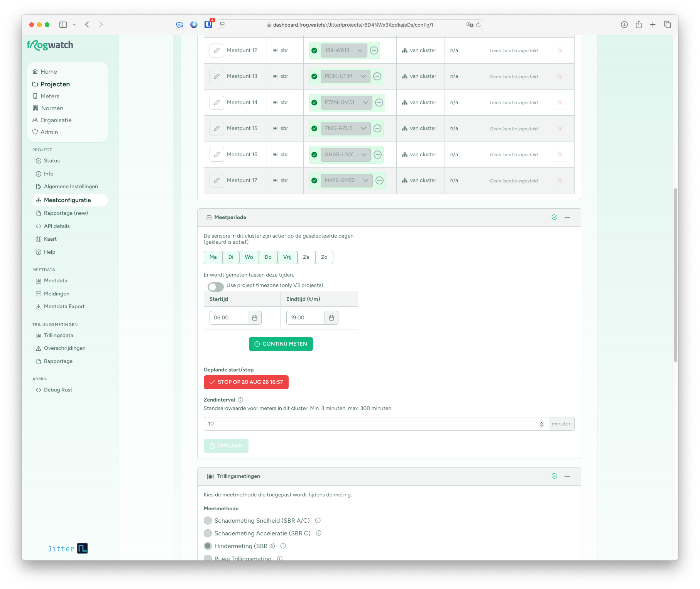Image resolution: width=700 pixels, height=589 pixels.
Task: Collapse the Meetperiode panel
Action: (x=567, y=218)
